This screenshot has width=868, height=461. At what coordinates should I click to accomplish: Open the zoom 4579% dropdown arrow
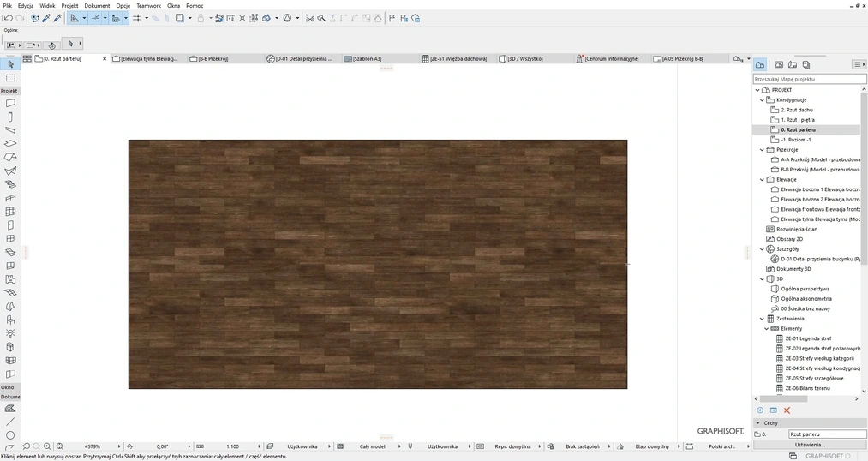click(119, 446)
